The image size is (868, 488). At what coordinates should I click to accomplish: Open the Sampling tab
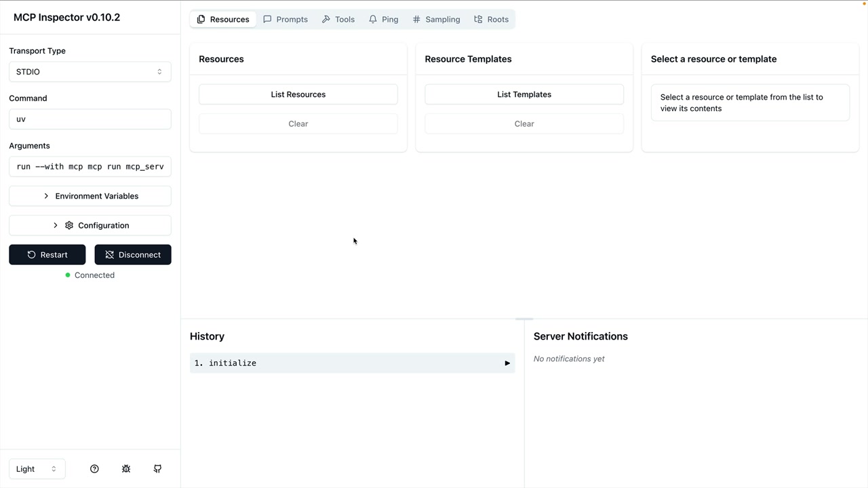tap(436, 20)
